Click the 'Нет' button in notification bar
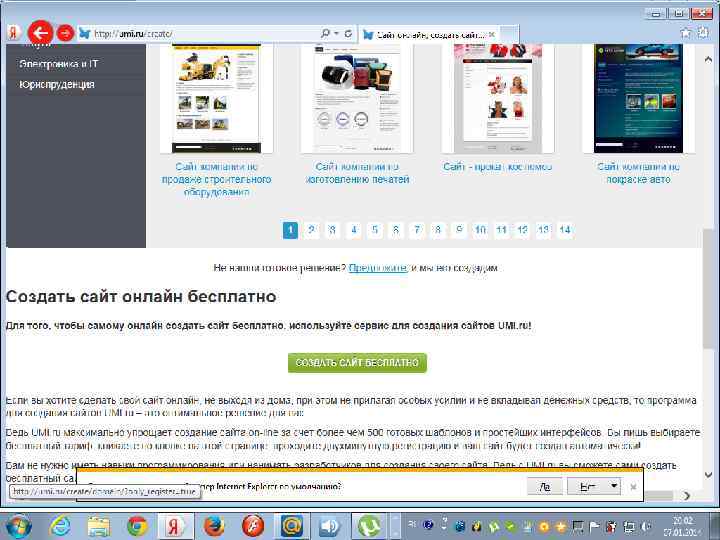 tap(587, 486)
